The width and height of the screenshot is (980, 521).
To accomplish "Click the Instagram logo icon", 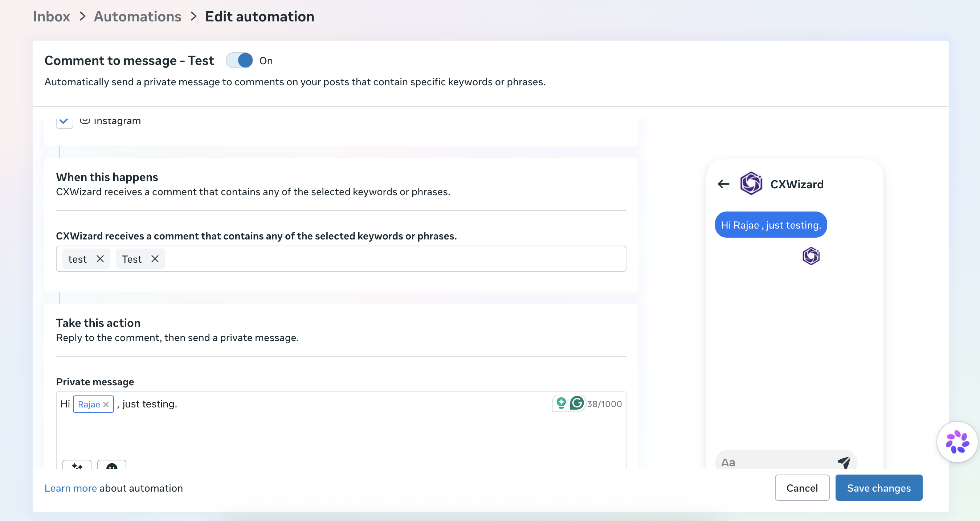I will click(85, 121).
